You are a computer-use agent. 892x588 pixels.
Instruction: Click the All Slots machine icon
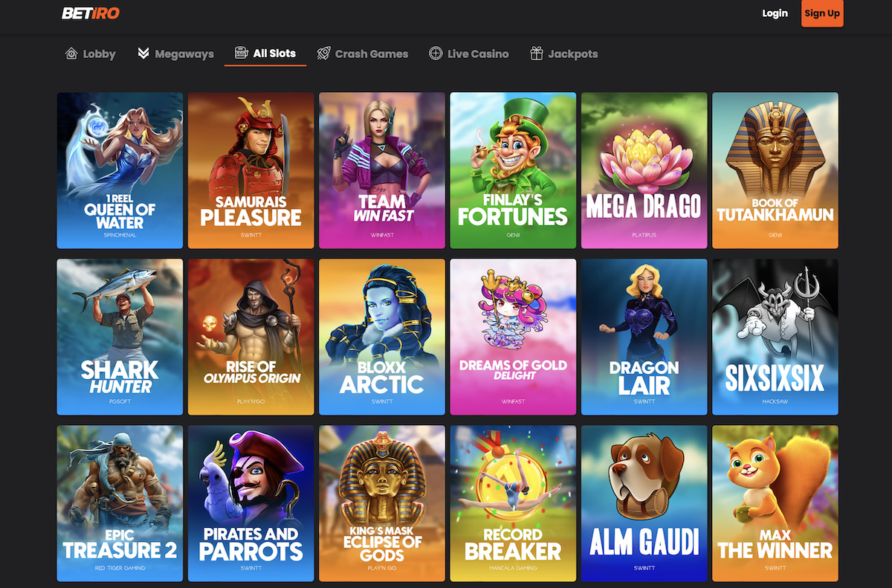point(241,53)
